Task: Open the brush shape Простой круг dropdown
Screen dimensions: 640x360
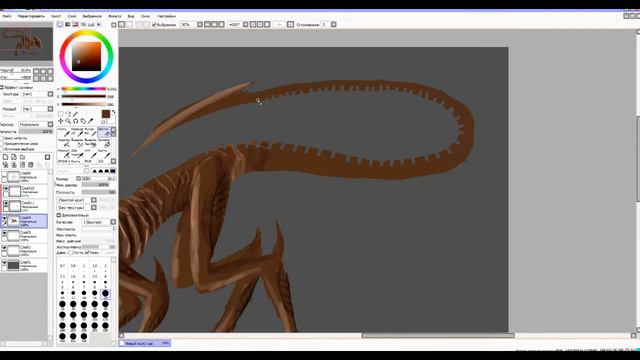Action: 77,200
